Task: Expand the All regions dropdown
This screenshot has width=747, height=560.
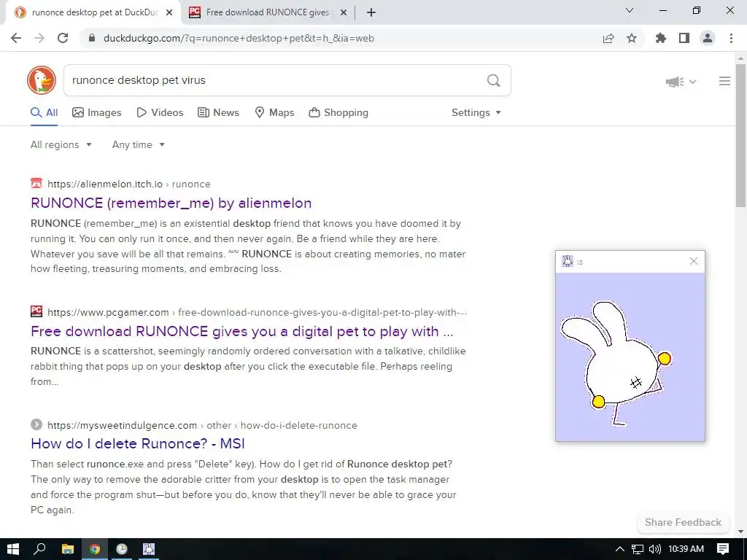Action: [61, 145]
